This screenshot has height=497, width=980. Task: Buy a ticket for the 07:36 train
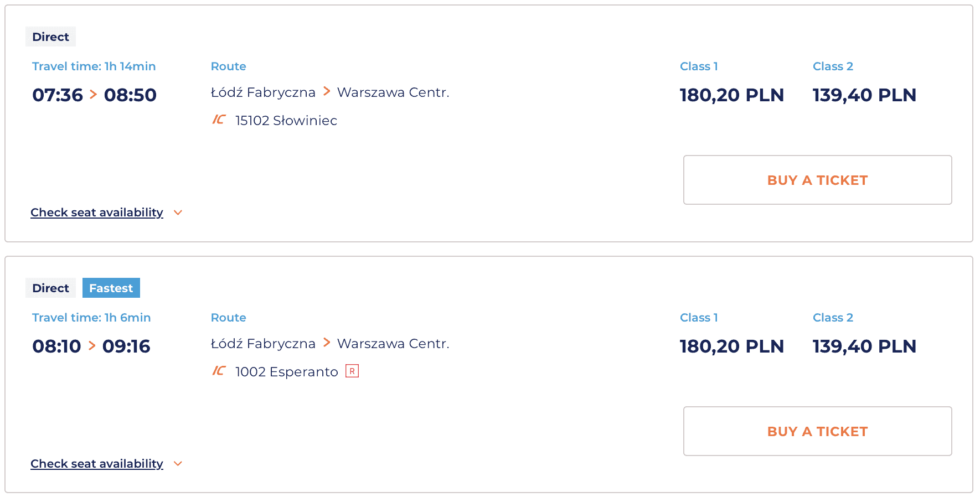tap(817, 180)
